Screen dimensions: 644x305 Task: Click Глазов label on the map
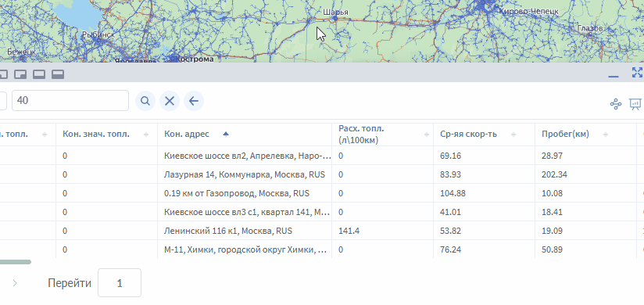[x=590, y=28]
